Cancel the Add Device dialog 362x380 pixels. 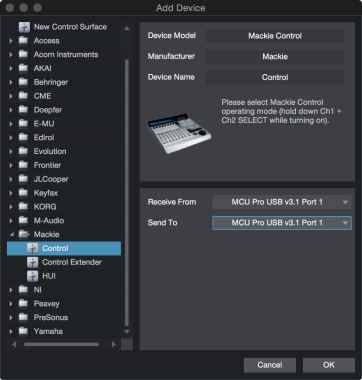click(x=270, y=365)
